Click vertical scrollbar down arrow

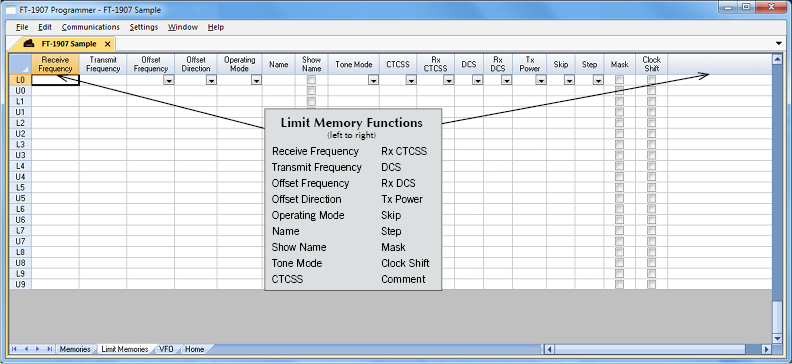pos(778,338)
